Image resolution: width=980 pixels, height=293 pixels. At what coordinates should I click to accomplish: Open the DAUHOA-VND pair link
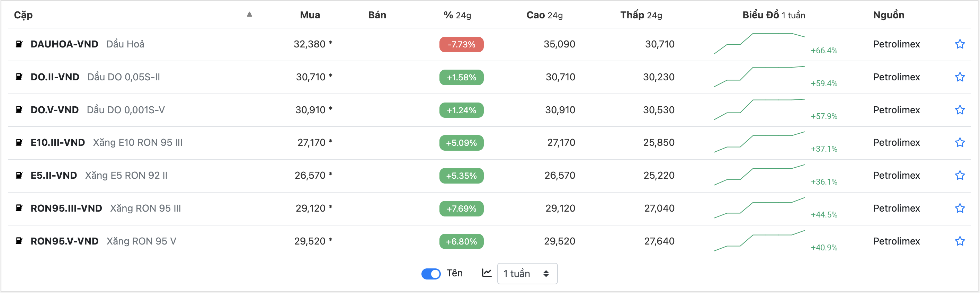point(64,44)
